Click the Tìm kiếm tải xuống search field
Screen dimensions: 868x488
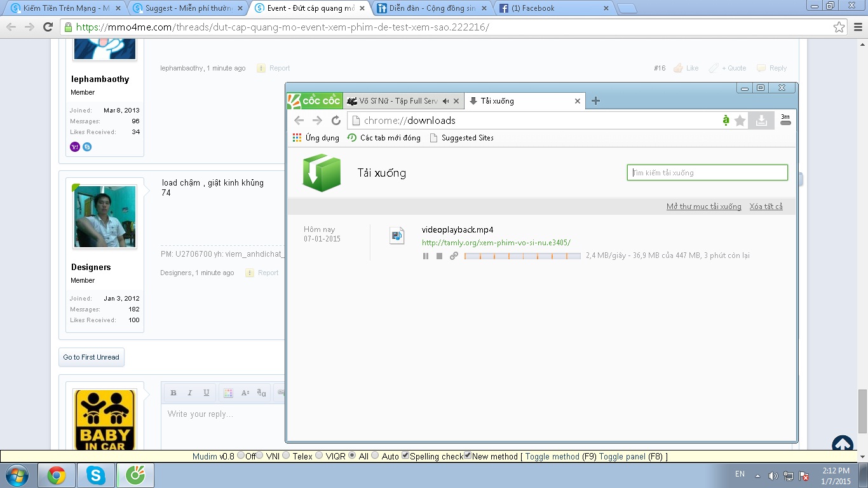click(x=707, y=173)
